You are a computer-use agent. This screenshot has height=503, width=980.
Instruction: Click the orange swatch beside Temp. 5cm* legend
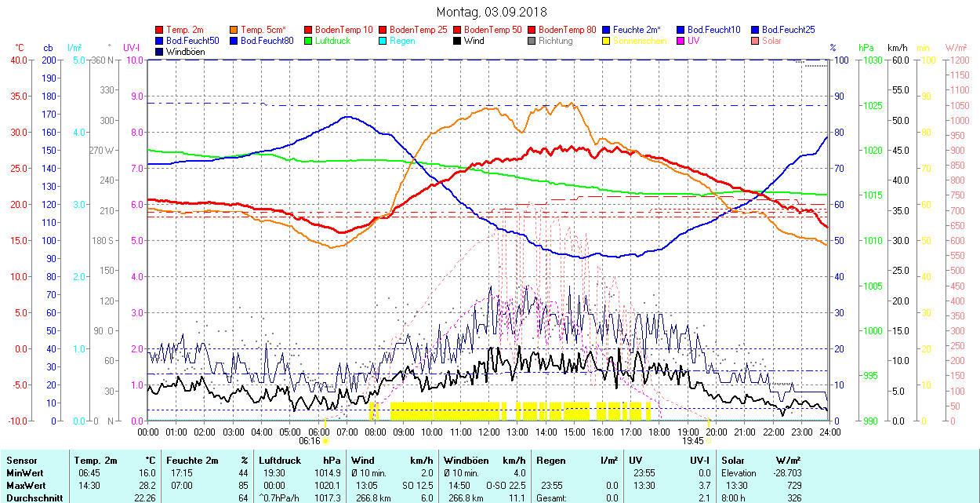pyautogui.click(x=234, y=30)
